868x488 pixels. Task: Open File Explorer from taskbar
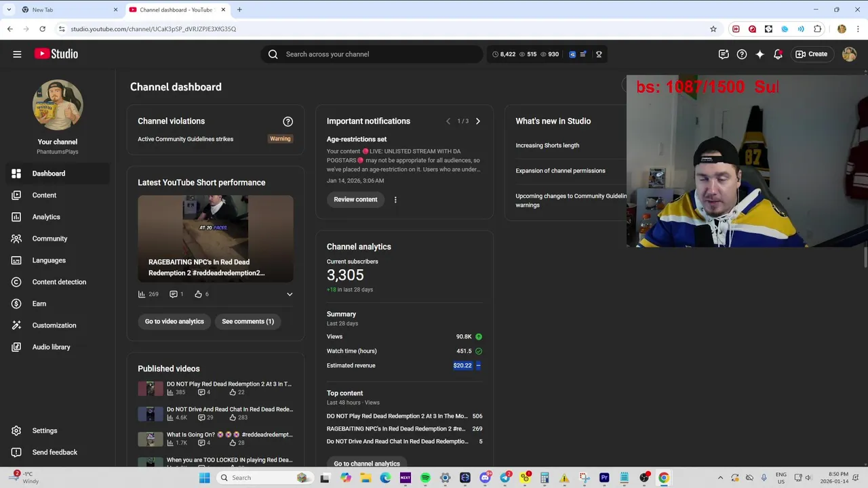tap(366, 478)
